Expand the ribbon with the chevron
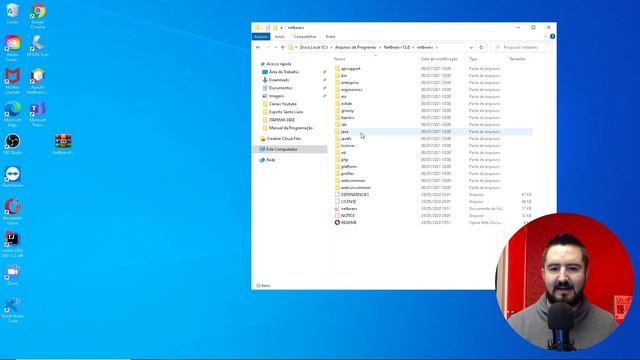This screenshot has width=640, height=360. (545, 36)
